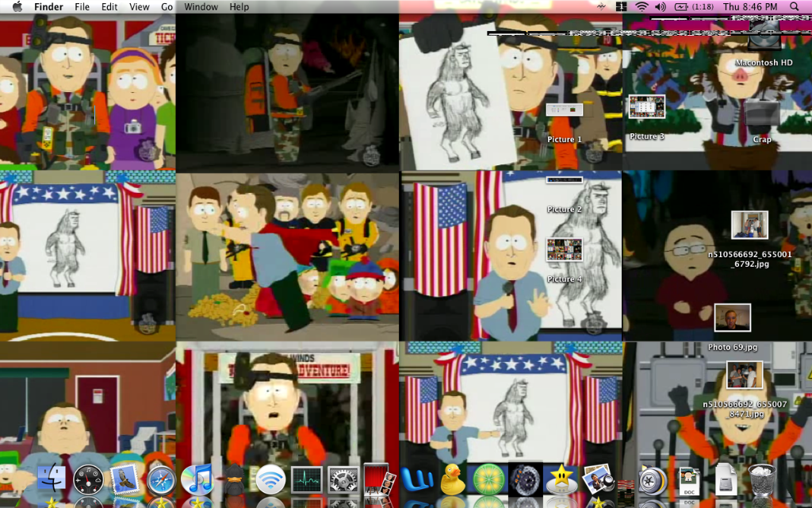The image size is (812, 508).
Task: Open the Window menu
Action: (201, 6)
